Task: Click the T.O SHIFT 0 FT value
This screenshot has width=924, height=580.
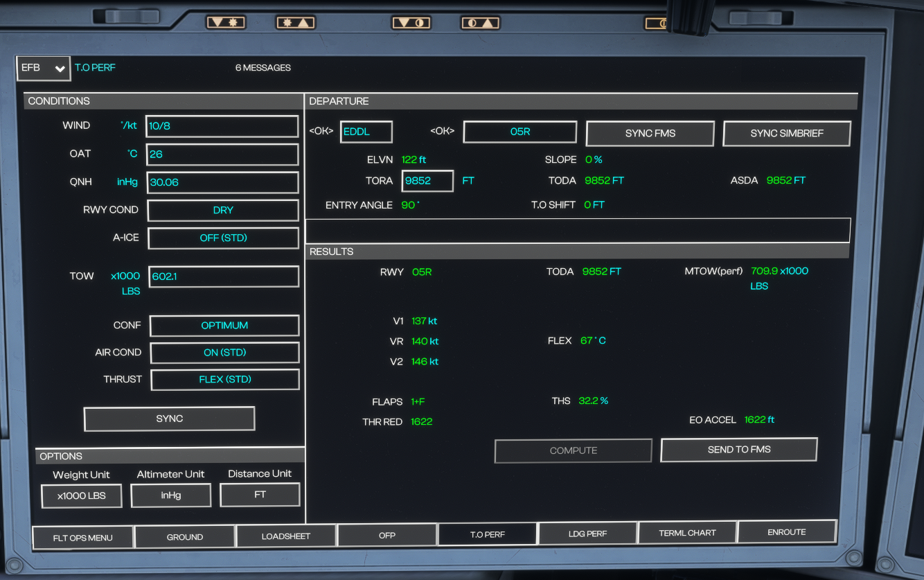Action: pos(594,205)
